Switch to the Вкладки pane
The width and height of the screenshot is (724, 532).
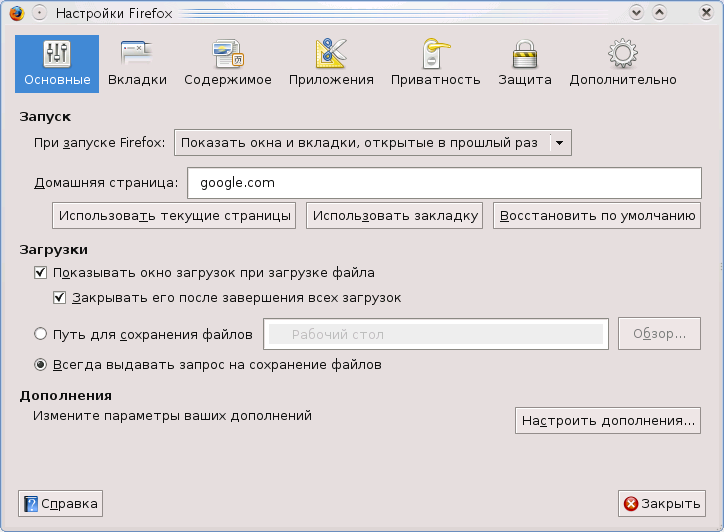pyautogui.click(x=137, y=64)
